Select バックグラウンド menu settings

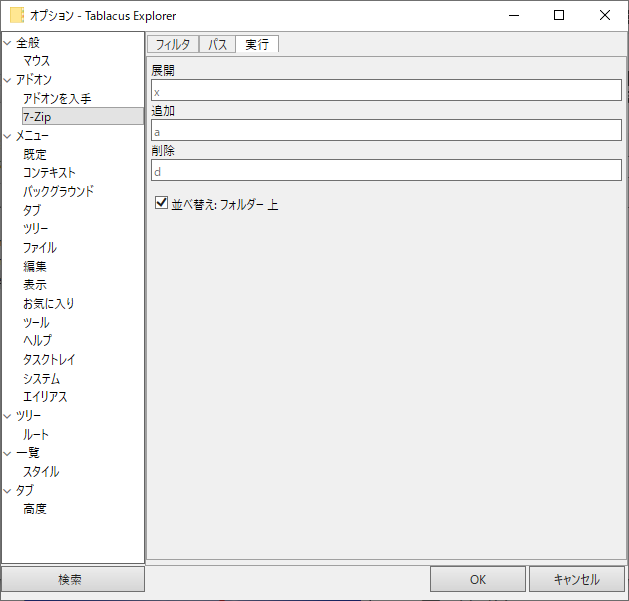point(58,191)
